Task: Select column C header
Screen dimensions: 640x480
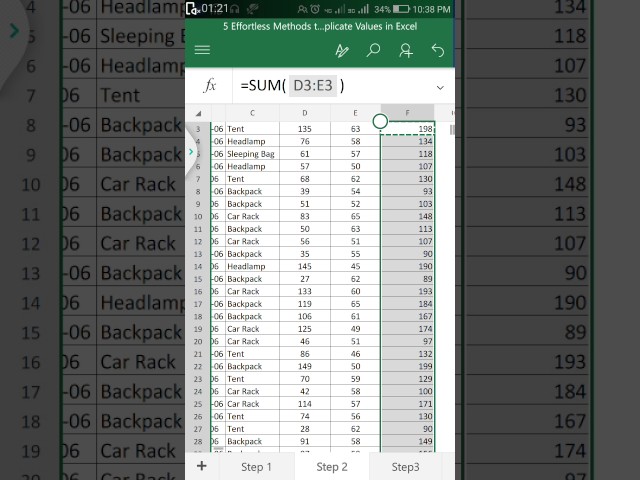Action: tap(252, 113)
